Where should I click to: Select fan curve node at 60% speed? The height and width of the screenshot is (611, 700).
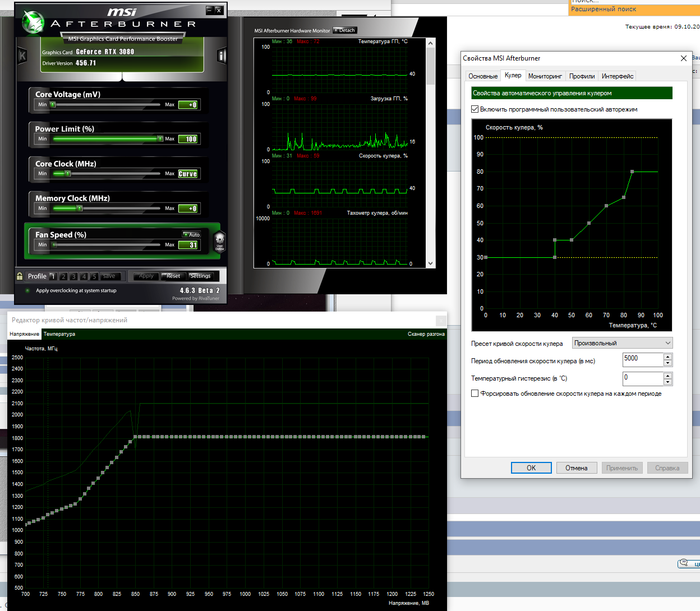tap(606, 206)
